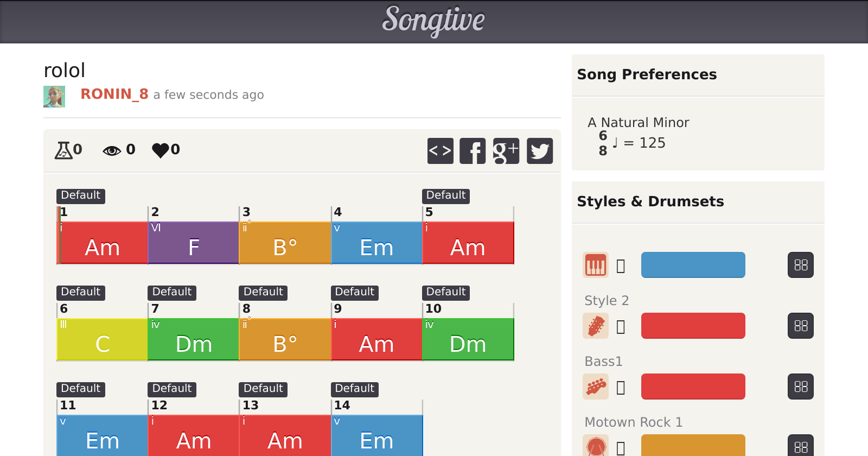Click the blue bar on the piano row
Image resolution: width=868 pixels, height=456 pixels.
[693, 265]
